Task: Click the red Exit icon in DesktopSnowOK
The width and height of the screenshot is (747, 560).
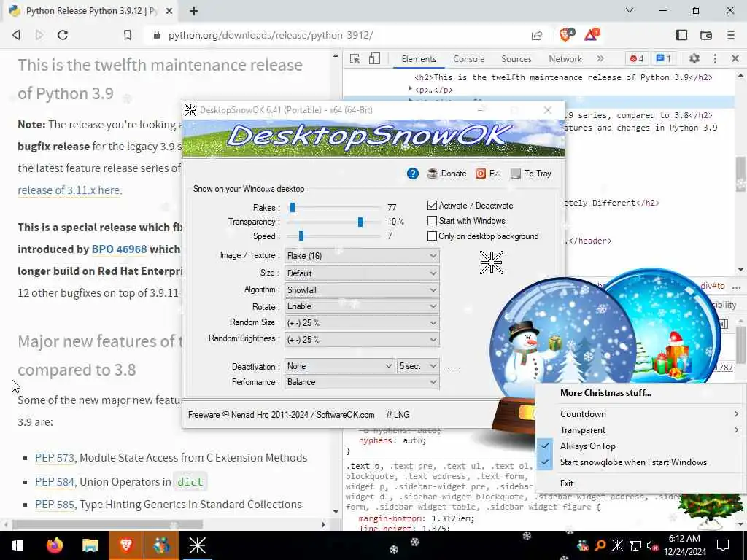Action: tap(481, 174)
